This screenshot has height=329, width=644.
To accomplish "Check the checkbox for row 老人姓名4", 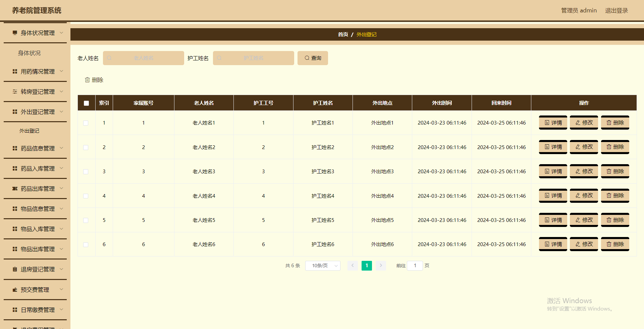I will [86, 196].
